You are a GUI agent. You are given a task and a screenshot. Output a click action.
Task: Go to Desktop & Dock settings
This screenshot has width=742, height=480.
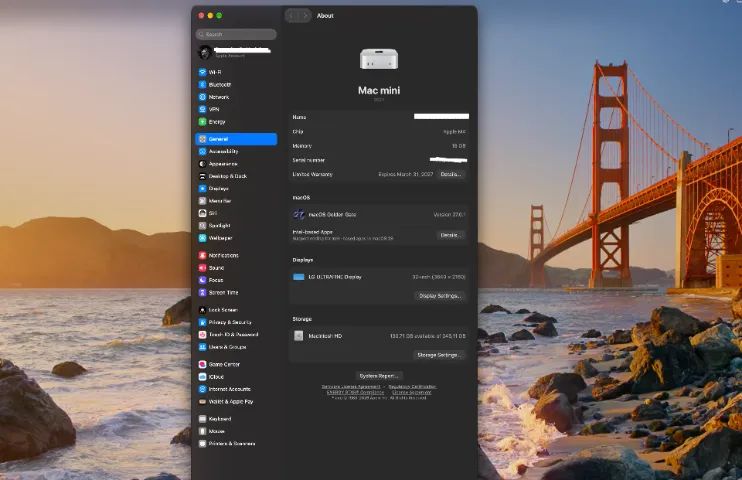coord(236,176)
